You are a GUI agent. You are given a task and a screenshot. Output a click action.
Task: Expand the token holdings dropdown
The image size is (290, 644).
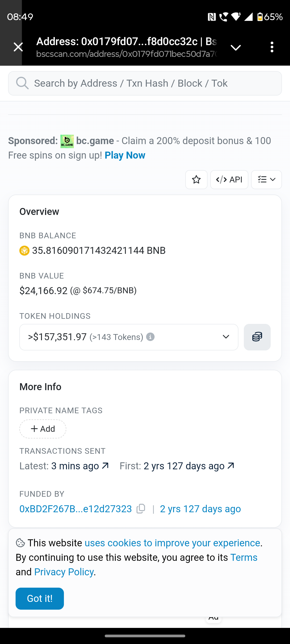point(129,337)
